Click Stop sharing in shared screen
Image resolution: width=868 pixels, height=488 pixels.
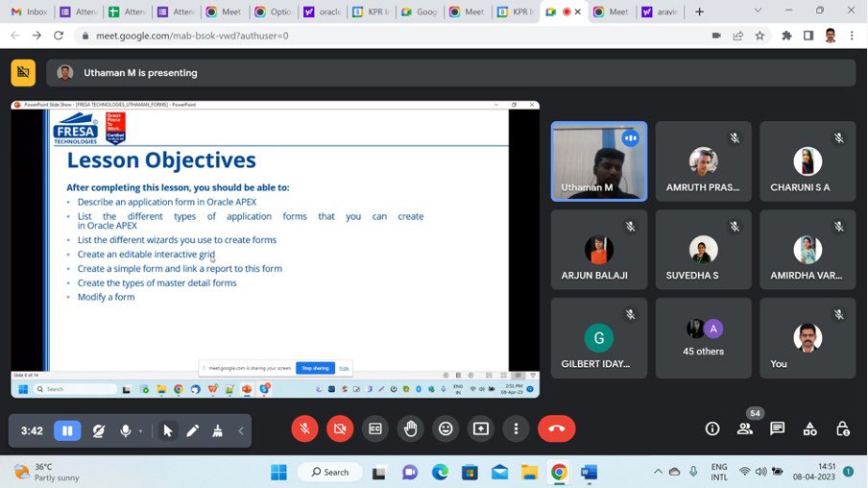pyautogui.click(x=315, y=368)
